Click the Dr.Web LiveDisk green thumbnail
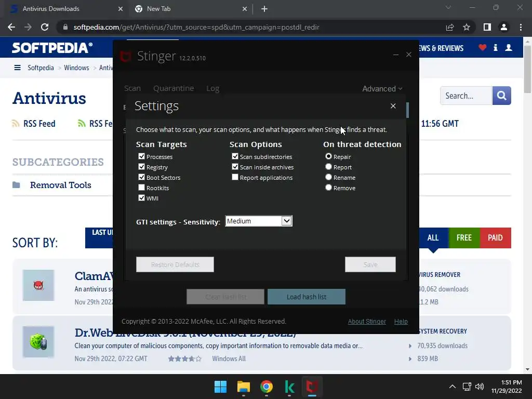The image size is (532, 399). [x=38, y=342]
